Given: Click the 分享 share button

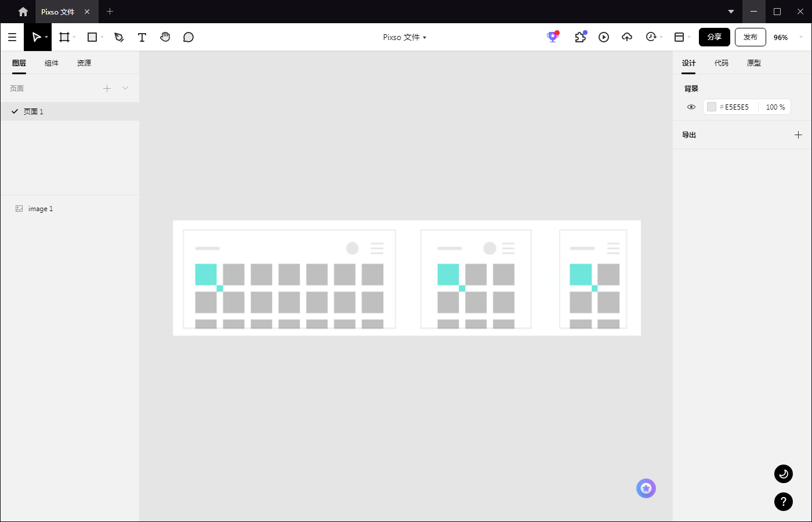Looking at the screenshot, I should coord(715,37).
